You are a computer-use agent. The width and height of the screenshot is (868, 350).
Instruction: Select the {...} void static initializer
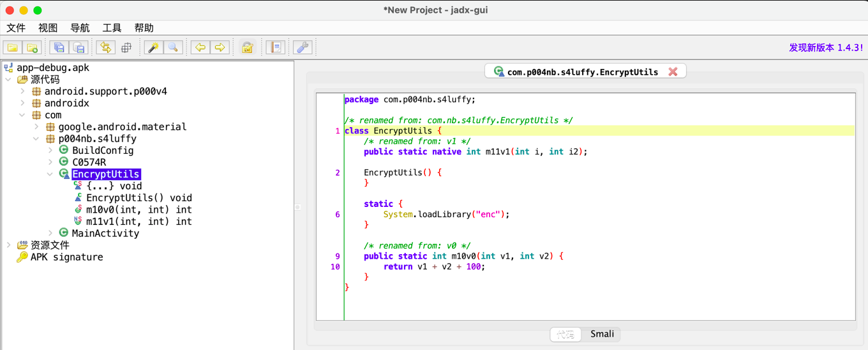coord(114,186)
